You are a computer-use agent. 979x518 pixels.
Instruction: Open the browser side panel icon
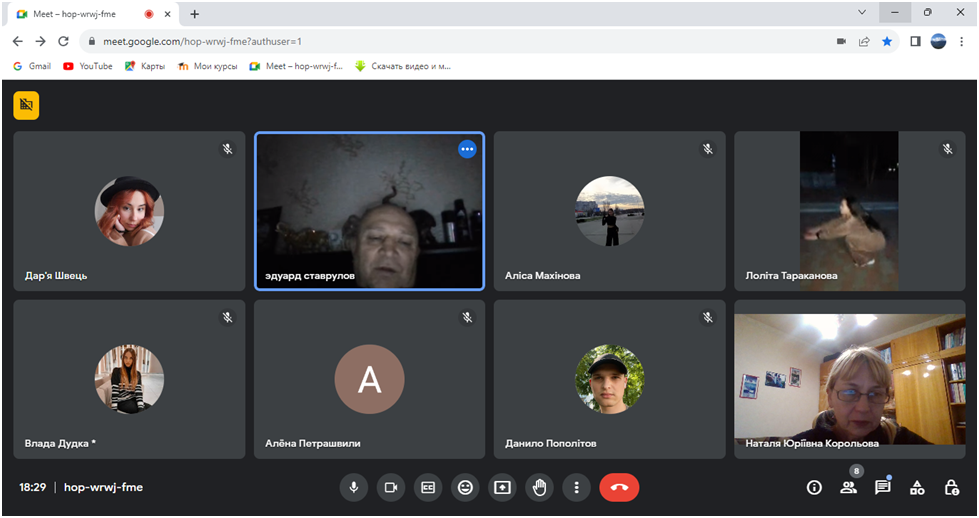(915, 41)
